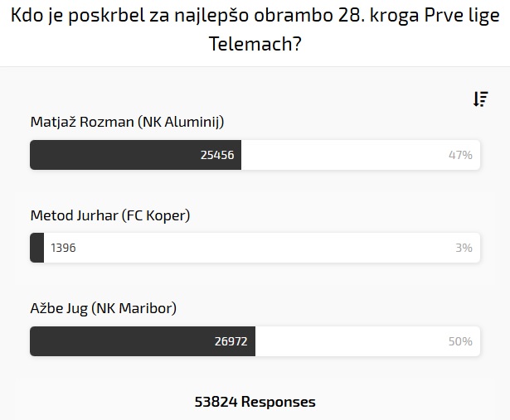Click the word "Responses" at the bottom
Screen dimensions: 510x420
[x=279, y=402]
